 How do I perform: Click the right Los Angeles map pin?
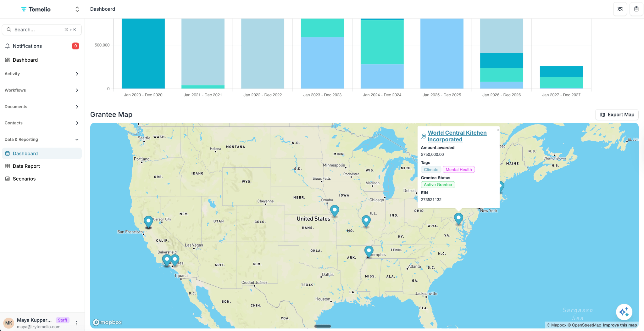[175, 260]
